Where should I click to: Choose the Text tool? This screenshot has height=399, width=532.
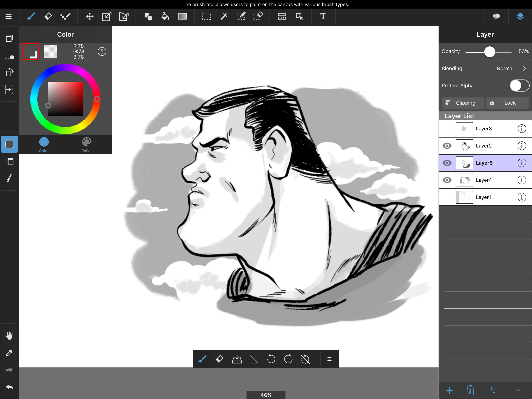pyautogui.click(x=323, y=16)
